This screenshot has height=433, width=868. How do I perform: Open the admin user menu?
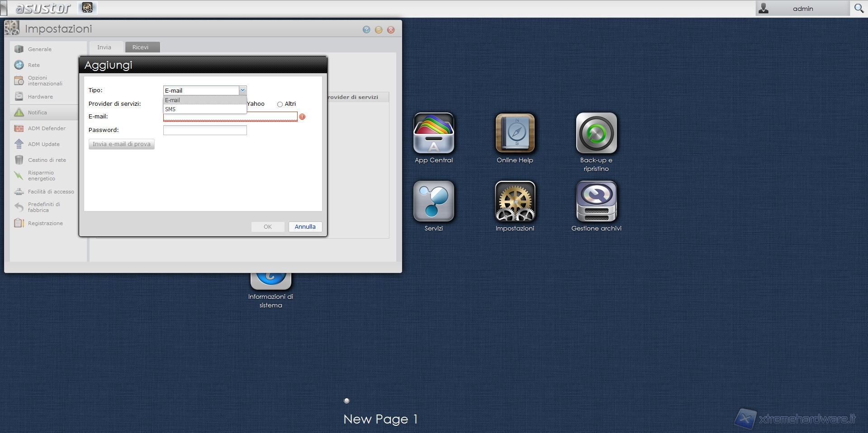pyautogui.click(x=802, y=9)
